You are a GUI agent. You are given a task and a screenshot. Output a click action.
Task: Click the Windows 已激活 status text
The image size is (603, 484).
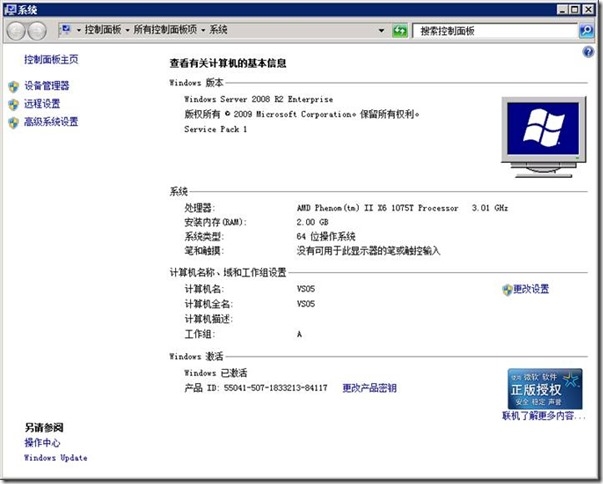click(215, 373)
